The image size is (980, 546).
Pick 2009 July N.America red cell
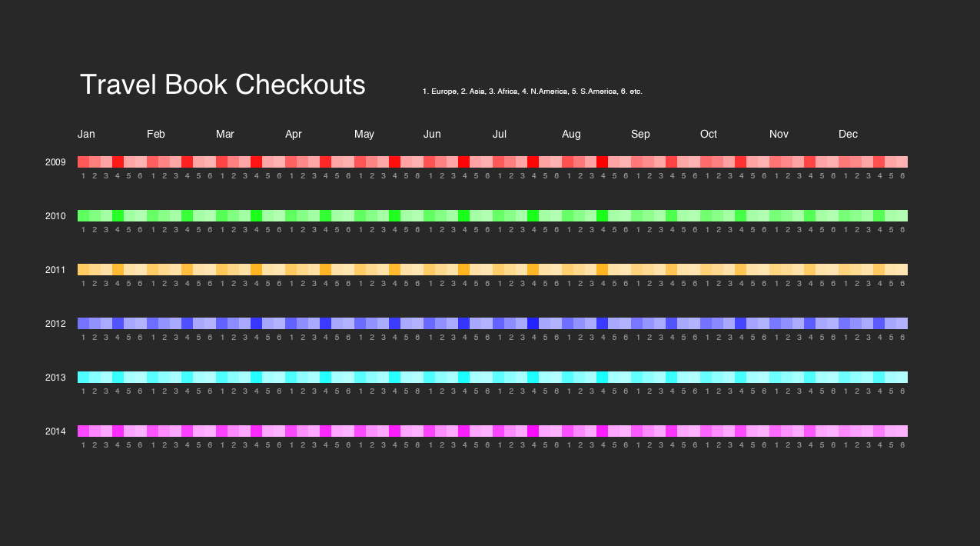(533, 162)
